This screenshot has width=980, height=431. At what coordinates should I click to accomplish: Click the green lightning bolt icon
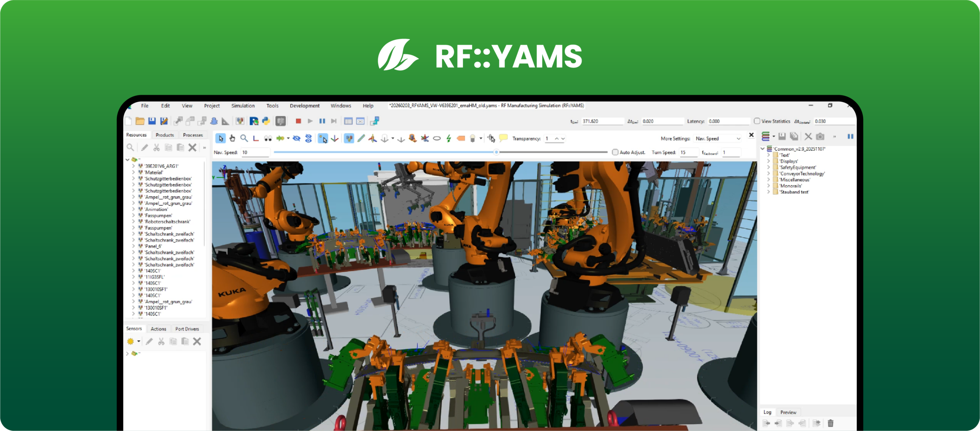(x=449, y=138)
